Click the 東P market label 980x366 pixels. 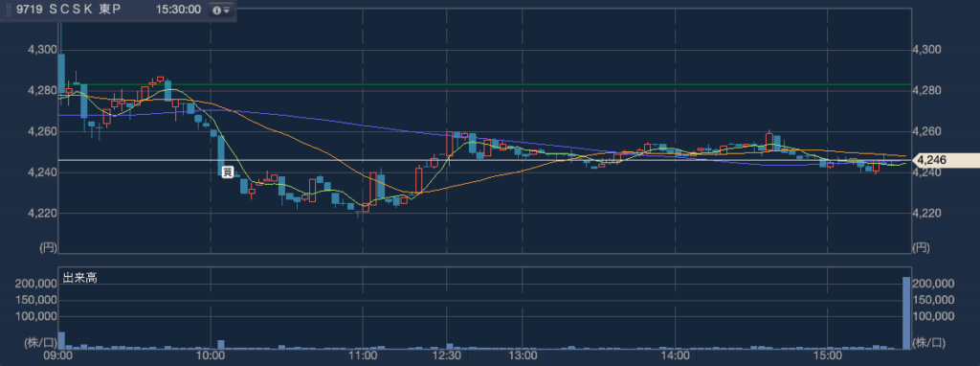[x=110, y=10]
